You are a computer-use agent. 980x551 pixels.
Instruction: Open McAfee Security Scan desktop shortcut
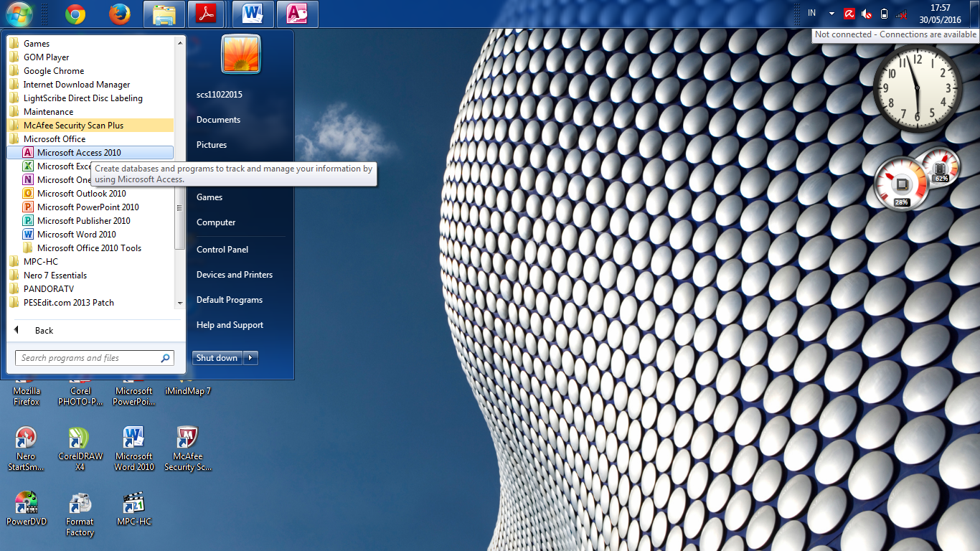point(188,449)
